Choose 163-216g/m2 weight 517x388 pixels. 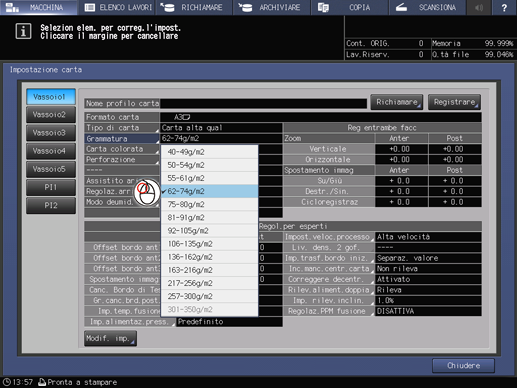[x=209, y=270]
